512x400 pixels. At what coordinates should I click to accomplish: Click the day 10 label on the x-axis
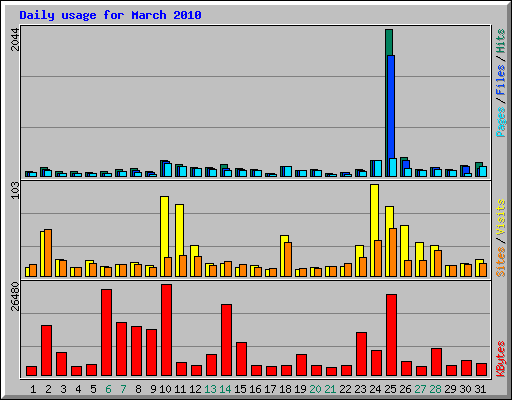pos(165,389)
